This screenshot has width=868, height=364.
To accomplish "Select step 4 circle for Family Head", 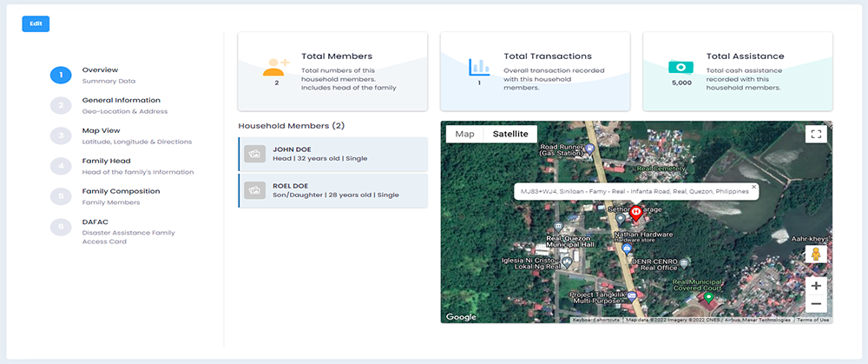I will (x=61, y=166).
